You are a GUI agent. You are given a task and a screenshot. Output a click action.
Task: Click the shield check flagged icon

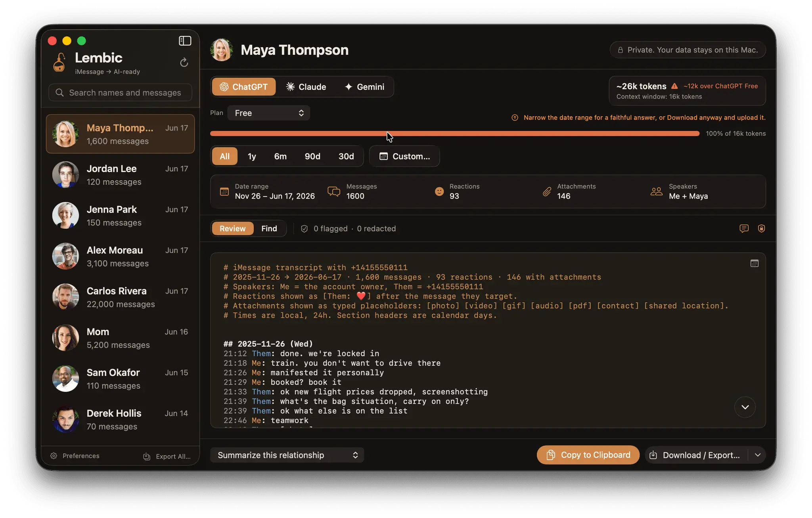pyautogui.click(x=304, y=228)
